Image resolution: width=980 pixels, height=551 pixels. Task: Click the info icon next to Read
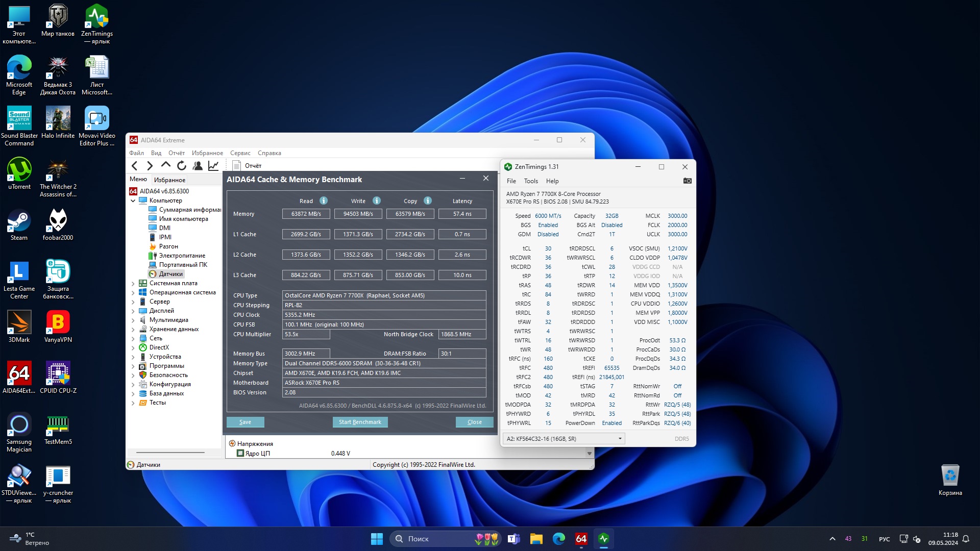pos(324,201)
